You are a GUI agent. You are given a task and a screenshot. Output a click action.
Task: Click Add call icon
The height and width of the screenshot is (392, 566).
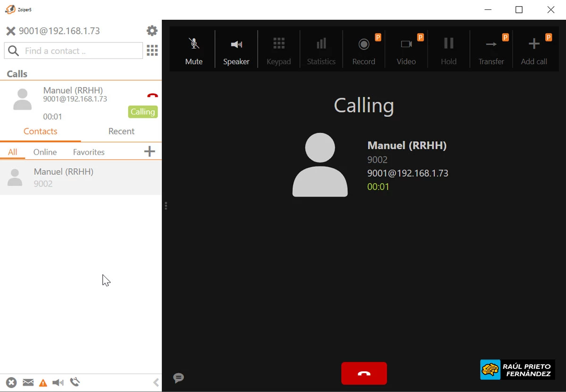click(x=534, y=50)
